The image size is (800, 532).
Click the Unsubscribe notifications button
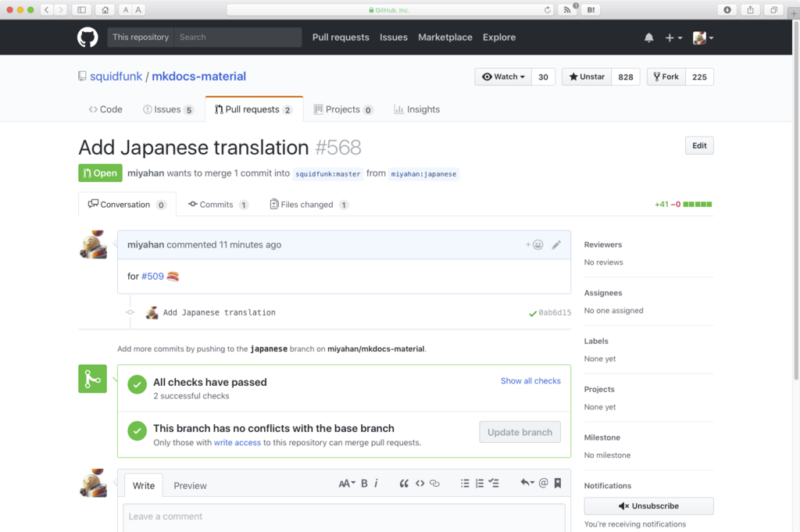pyautogui.click(x=648, y=506)
